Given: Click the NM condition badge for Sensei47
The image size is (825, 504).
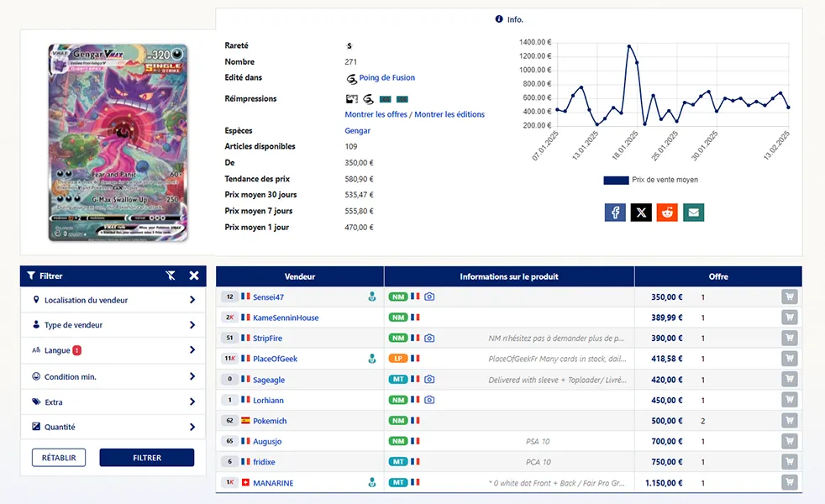Looking at the screenshot, I should coord(398,297).
